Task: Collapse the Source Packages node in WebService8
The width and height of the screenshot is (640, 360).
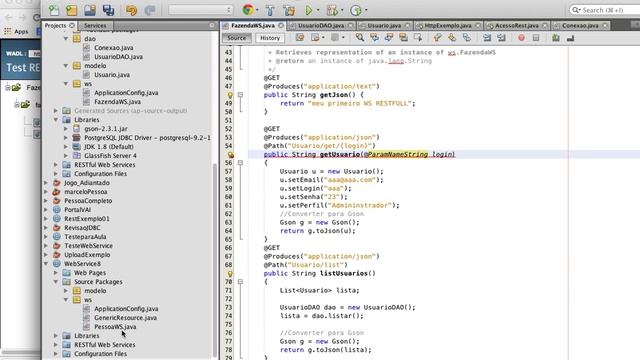Action: click(56, 282)
